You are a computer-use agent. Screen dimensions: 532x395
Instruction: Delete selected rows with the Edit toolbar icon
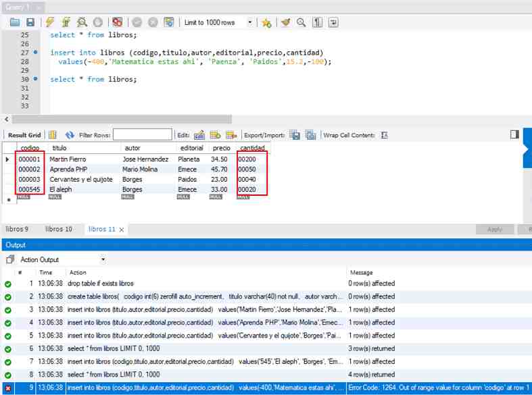[x=231, y=135]
